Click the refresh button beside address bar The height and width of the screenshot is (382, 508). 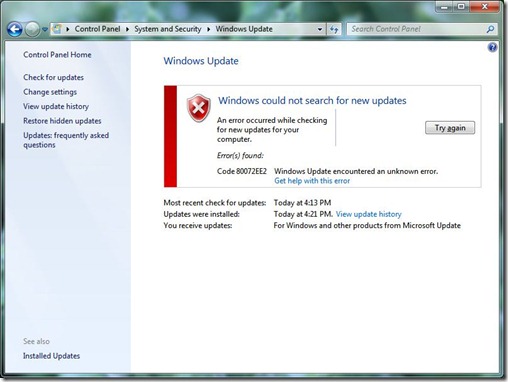point(334,29)
